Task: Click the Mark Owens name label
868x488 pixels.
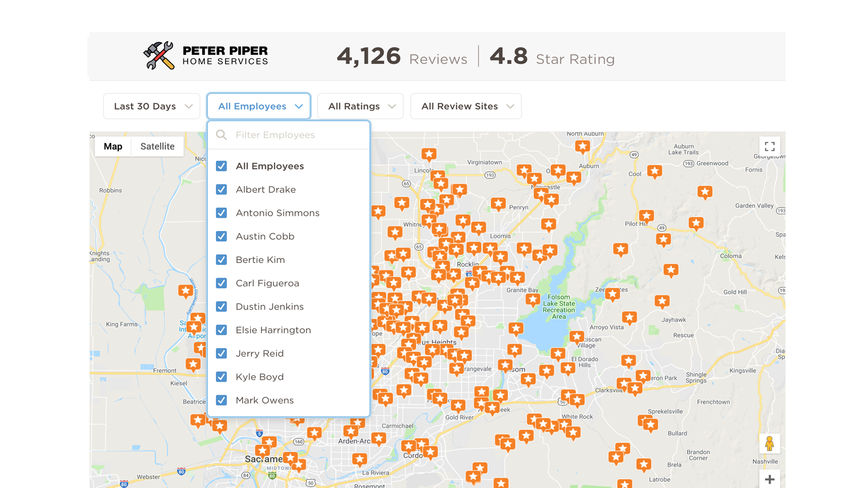Action: pos(265,400)
